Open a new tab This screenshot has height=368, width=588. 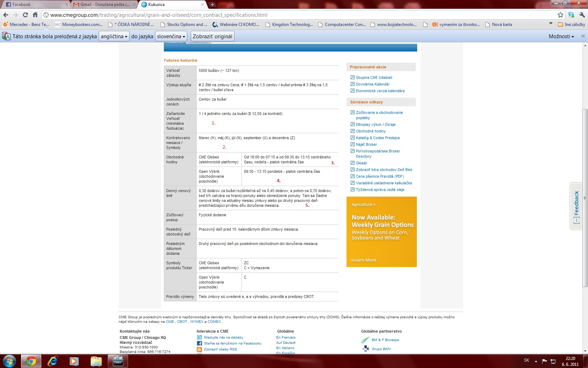pyautogui.click(x=212, y=5)
